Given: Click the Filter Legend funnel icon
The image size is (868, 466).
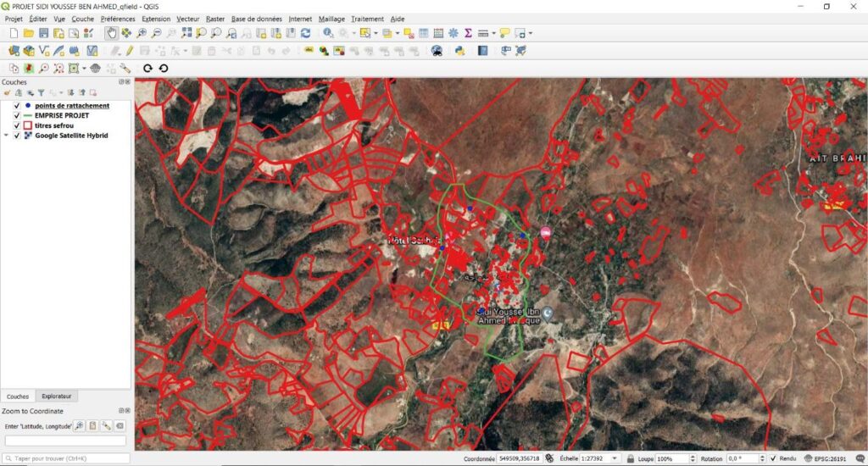Looking at the screenshot, I should (x=40, y=92).
